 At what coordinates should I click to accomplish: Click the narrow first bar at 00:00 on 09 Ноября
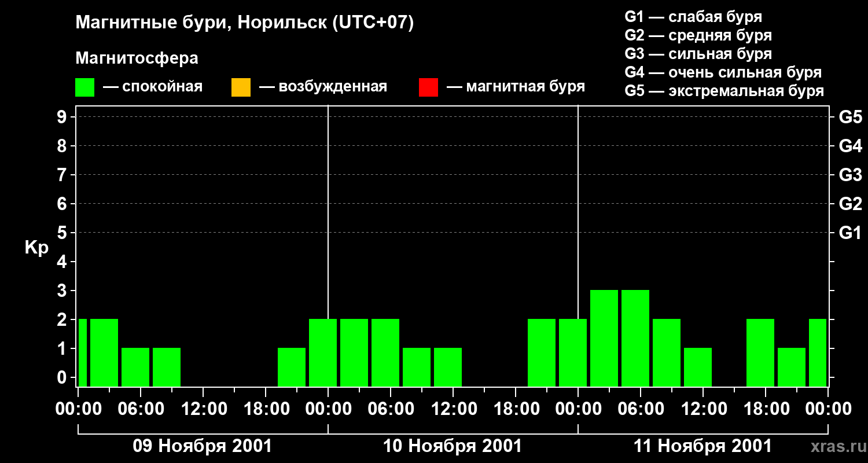83,352
